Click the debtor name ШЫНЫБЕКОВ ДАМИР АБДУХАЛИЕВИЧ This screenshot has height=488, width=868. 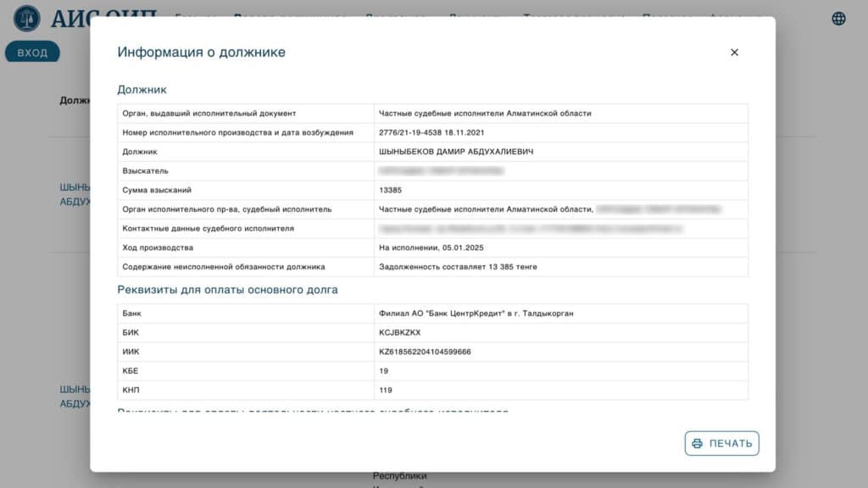point(456,152)
